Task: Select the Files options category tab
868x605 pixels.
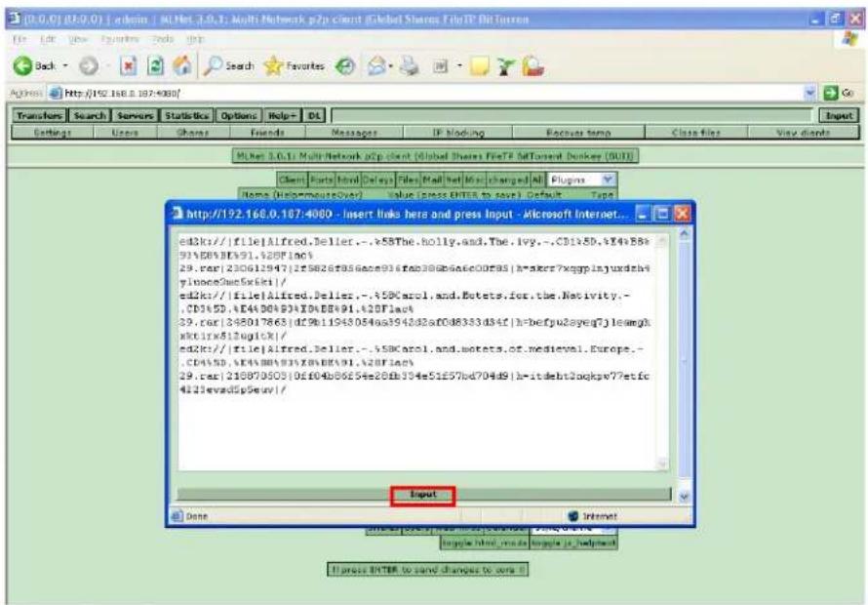Action: pos(408,180)
